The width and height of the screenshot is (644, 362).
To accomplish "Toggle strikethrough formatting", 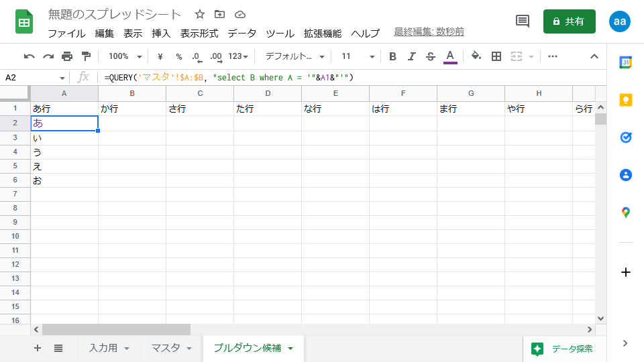I will click(431, 56).
